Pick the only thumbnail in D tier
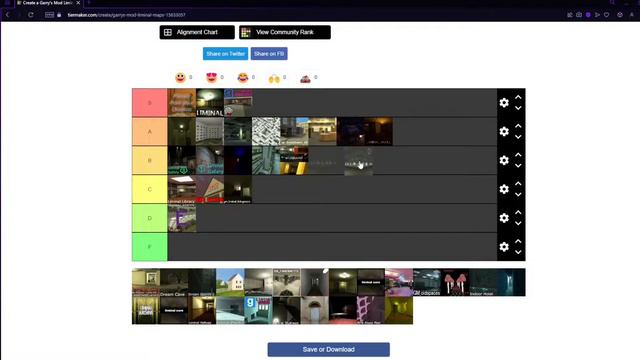Image resolution: width=640 pixels, height=360 pixels. pyautogui.click(x=182, y=218)
